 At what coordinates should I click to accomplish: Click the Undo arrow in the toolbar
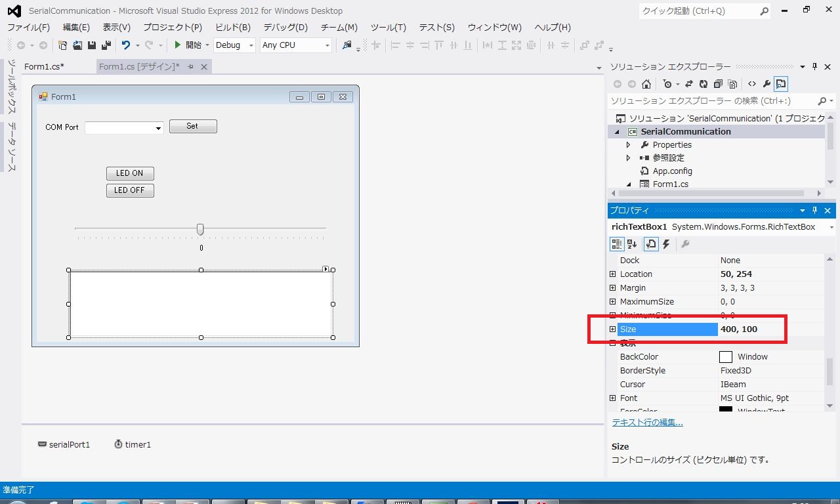125,45
